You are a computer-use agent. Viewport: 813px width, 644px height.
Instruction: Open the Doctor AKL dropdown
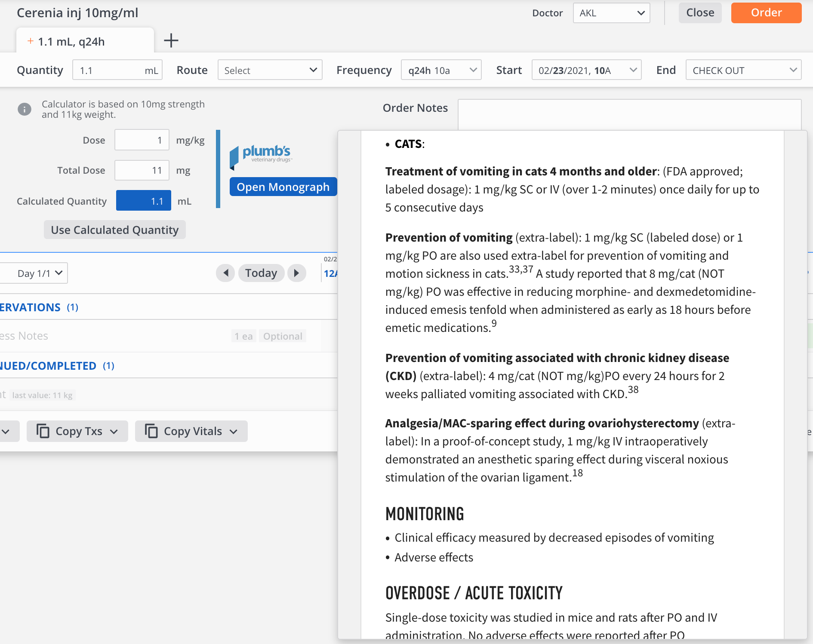click(611, 13)
